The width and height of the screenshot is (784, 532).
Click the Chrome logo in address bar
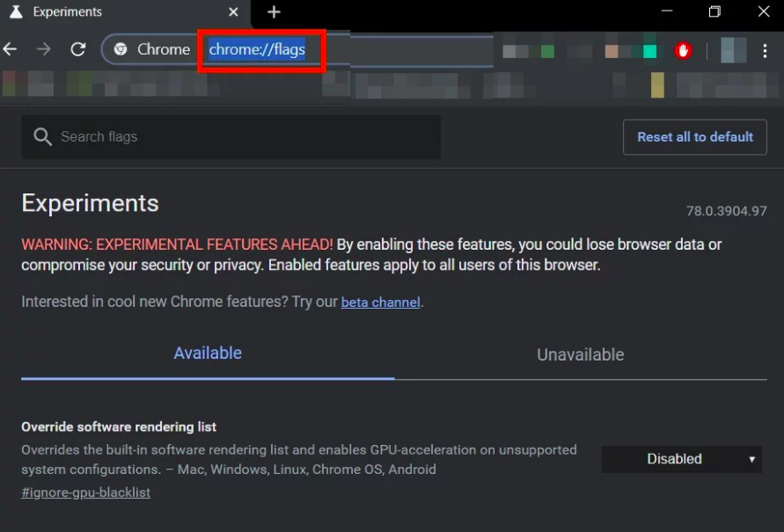pos(121,49)
